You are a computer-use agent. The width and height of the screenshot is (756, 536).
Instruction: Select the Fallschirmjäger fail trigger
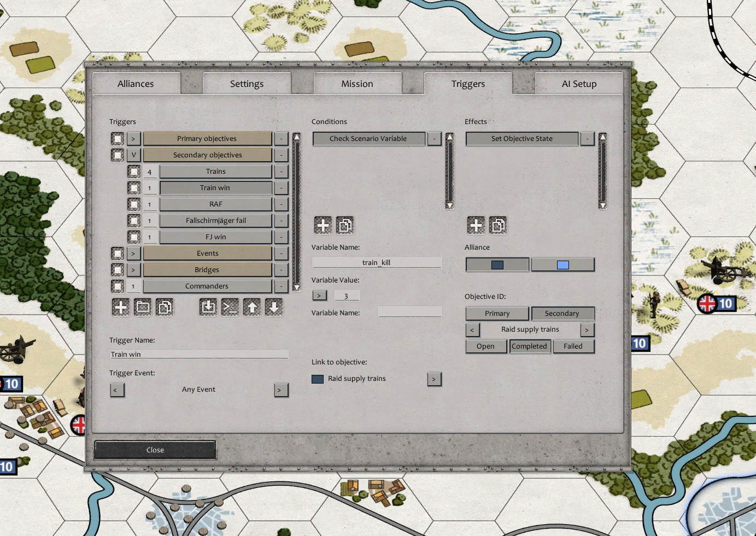[215, 221]
